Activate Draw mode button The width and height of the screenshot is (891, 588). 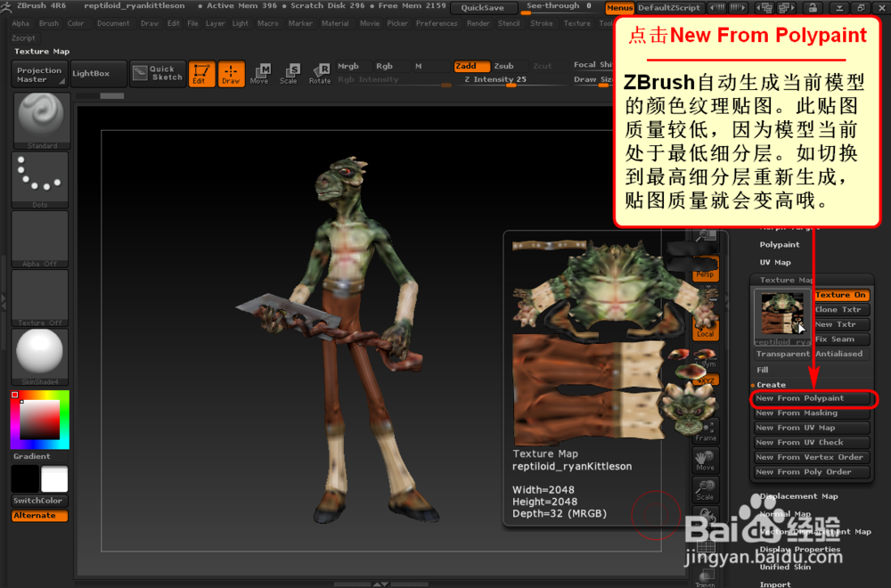(232, 74)
